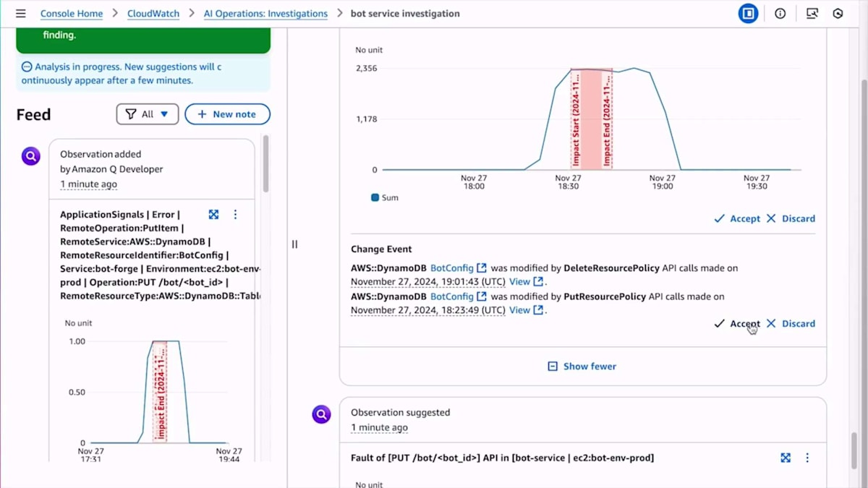The width and height of the screenshot is (868, 488).
Task: Open more options for ApplicationSignals observation
Action: pos(235,215)
